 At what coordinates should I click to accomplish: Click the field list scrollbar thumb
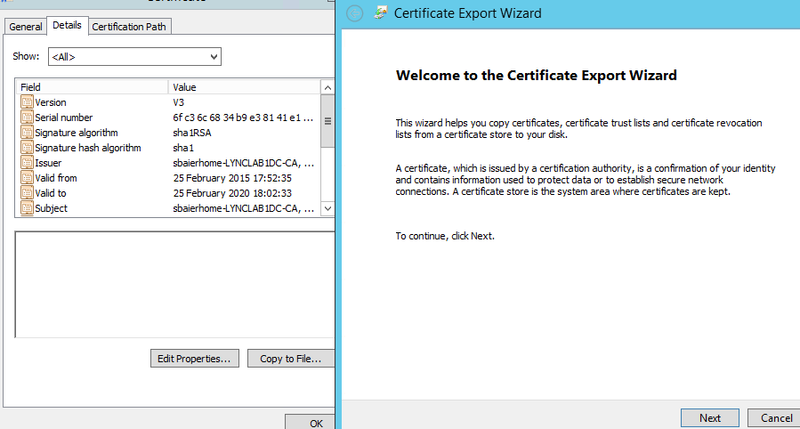point(328,121)
